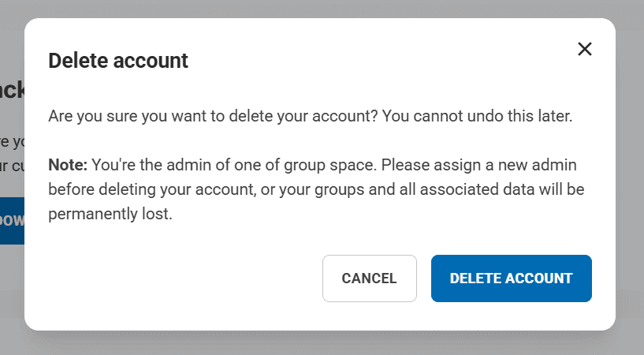Click the dimmed backdrop right of the dialog
The height and width of the screenshot is (355, 644).
(x=630, y=174)
